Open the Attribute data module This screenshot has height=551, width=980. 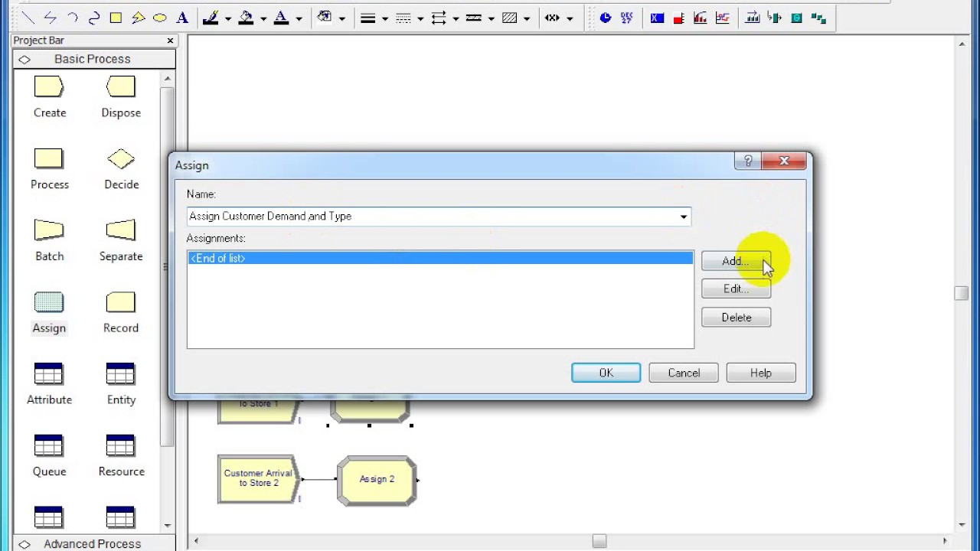coord(49,384)
